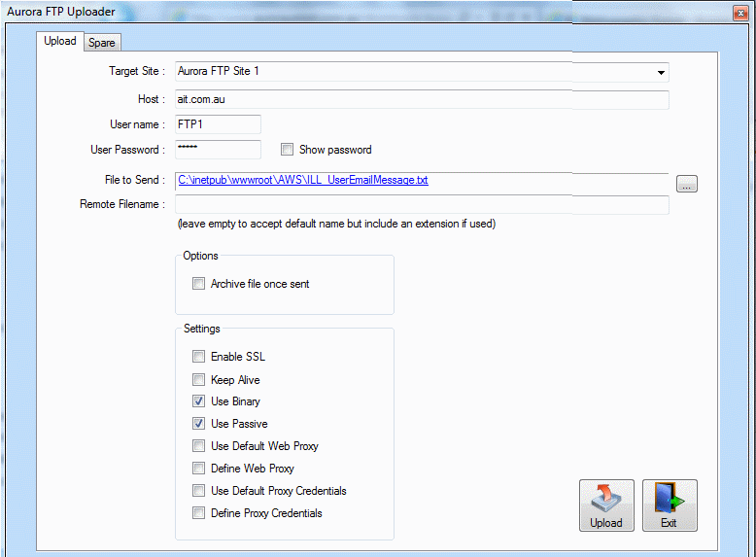The height and width of the screenshot is (557, 756).
Task: Close the Aurora FTP Uploader window
Action: click(x=740, y=13)
